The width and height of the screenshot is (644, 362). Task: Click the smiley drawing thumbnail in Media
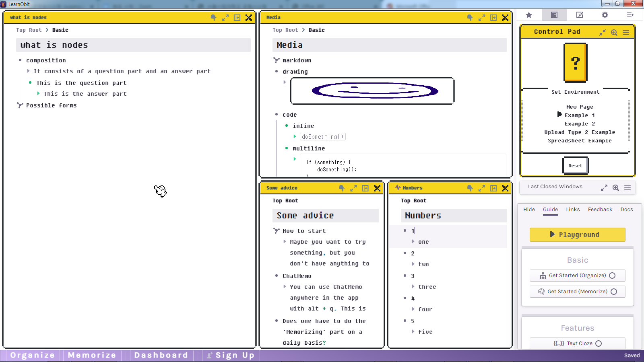coord(372,91)
